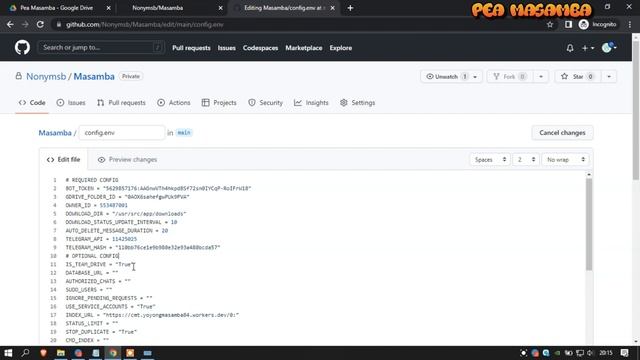Open Pull requests in the top navigation

(191, 48)
